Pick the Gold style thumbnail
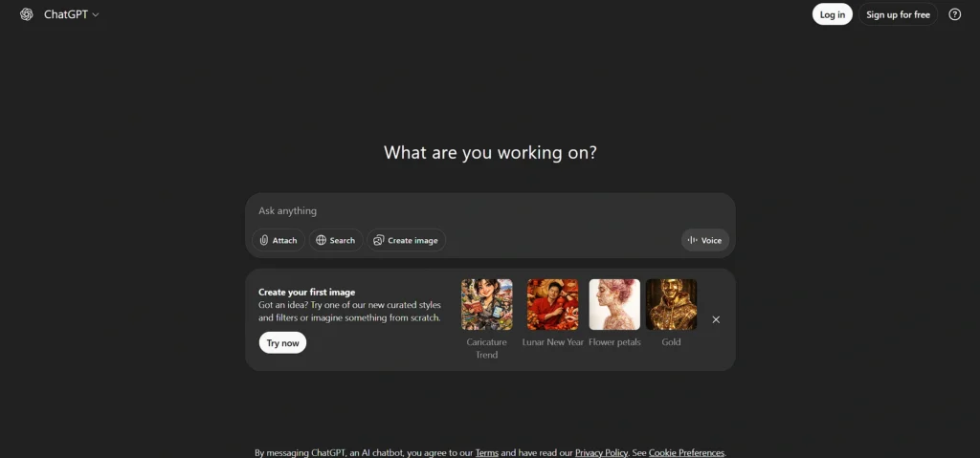Image resolution: width=980 pixels, height=458 pixels. click(x=671, y=305)
